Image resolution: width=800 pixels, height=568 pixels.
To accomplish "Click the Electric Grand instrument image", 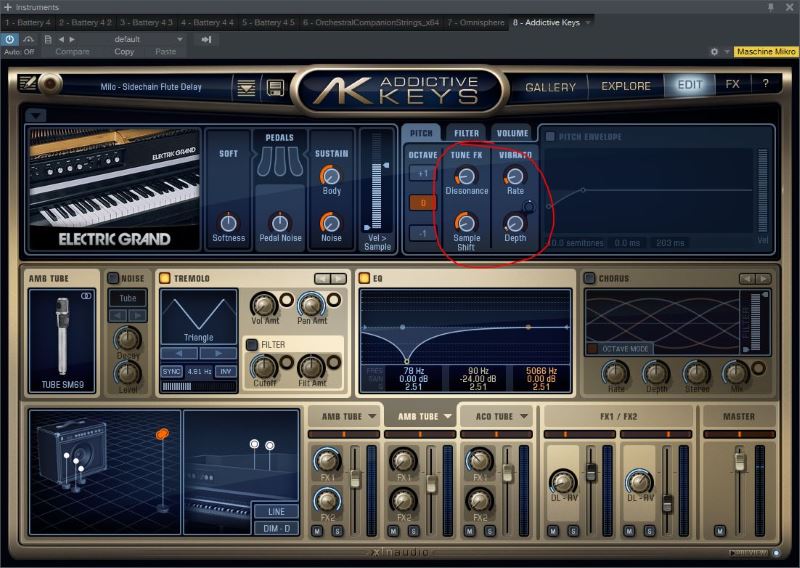I will coord(115,189).
